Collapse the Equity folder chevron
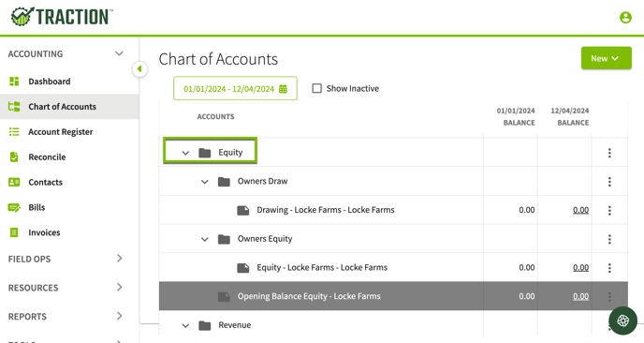Image resolution: width=644 pixels, height=343 pixels. 185,153
